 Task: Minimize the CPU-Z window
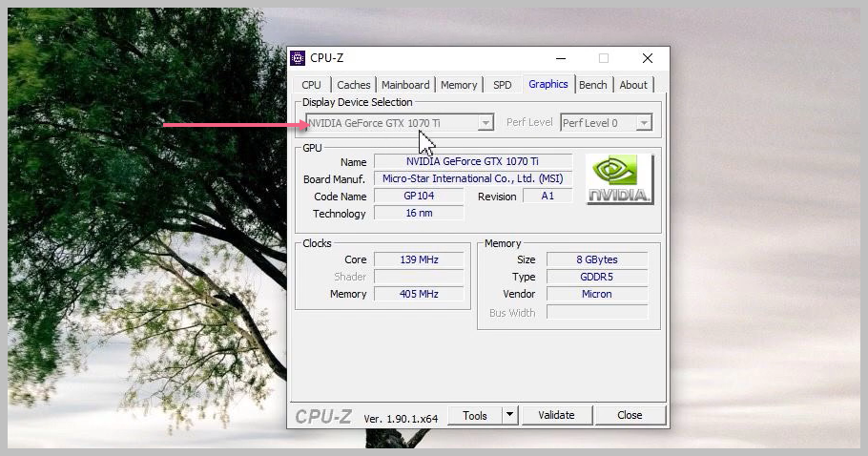[x=561, y=58]
